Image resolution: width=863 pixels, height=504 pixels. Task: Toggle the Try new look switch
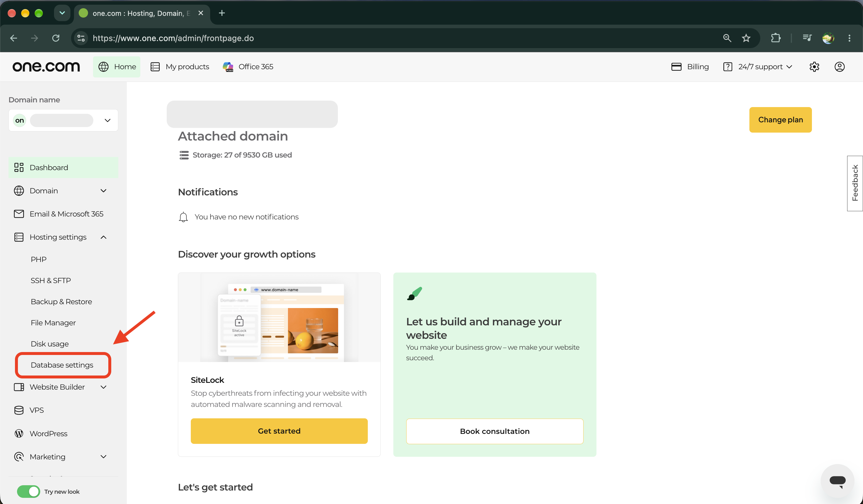[28, 491]
